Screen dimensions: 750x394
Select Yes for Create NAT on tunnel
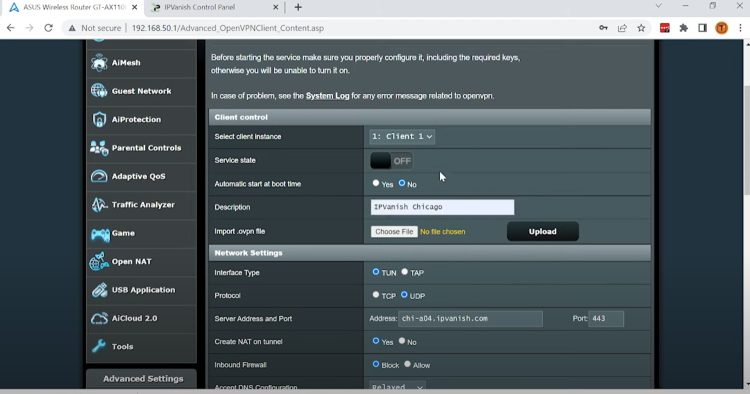376,341
